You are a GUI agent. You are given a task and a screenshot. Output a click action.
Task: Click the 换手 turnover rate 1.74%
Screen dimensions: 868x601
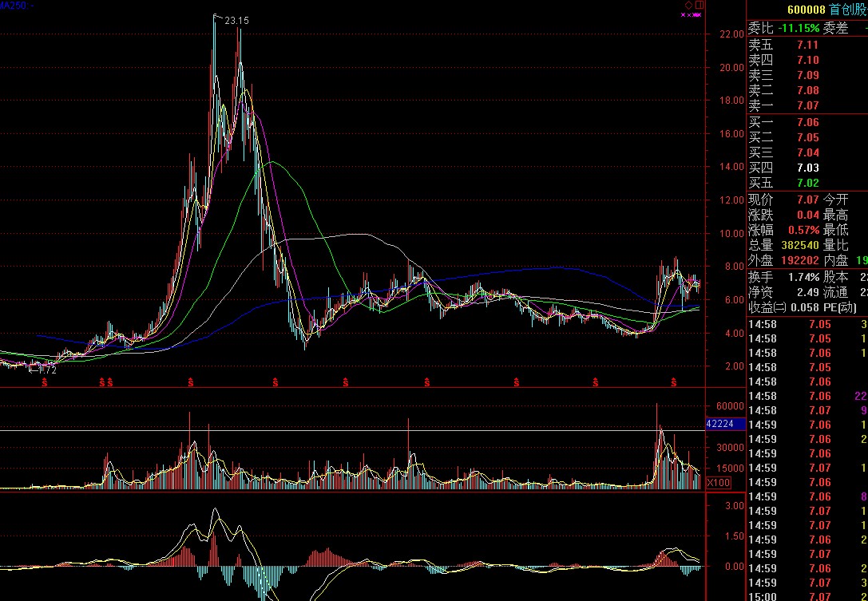[x=804, y=277]
